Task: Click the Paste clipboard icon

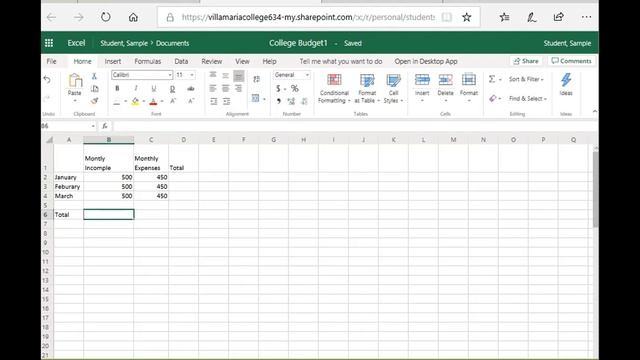Action: [x=75, y=80]
